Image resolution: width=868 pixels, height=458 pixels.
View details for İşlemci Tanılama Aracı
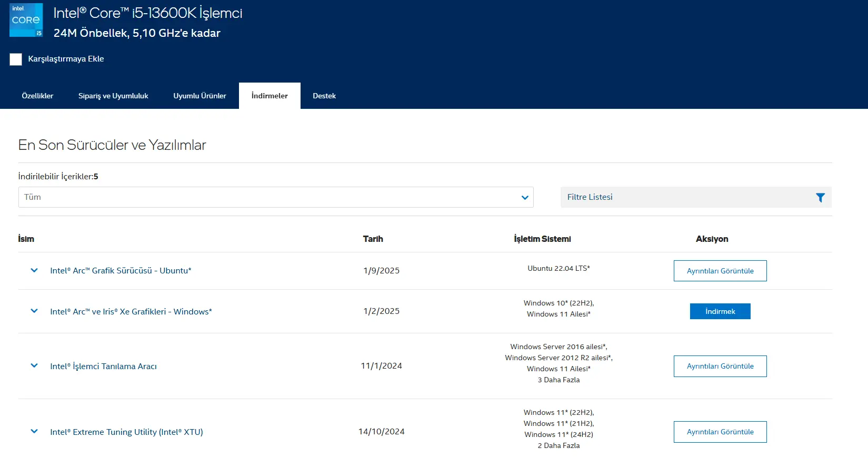(720, 366)
